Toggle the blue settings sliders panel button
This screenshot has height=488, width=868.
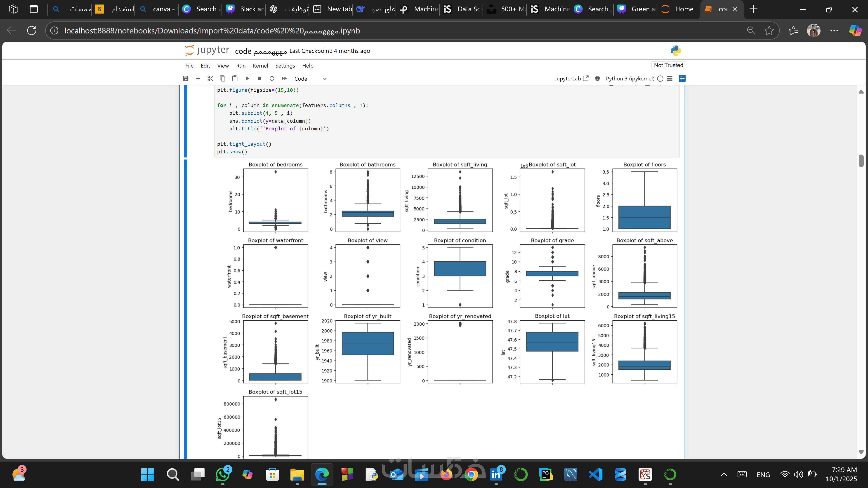[682, 78]
